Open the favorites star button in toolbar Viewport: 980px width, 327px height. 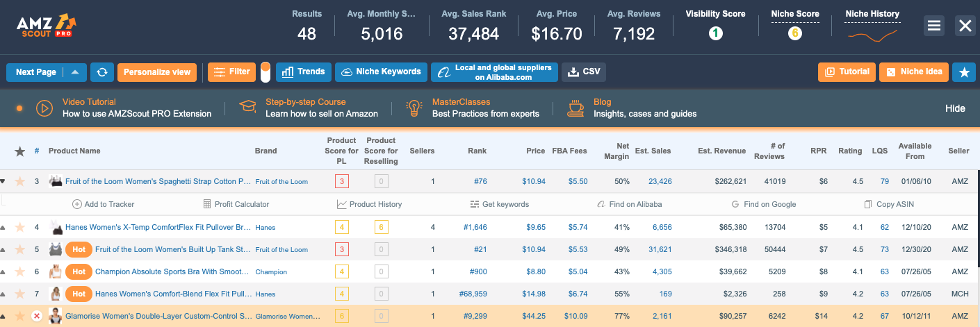964,72
